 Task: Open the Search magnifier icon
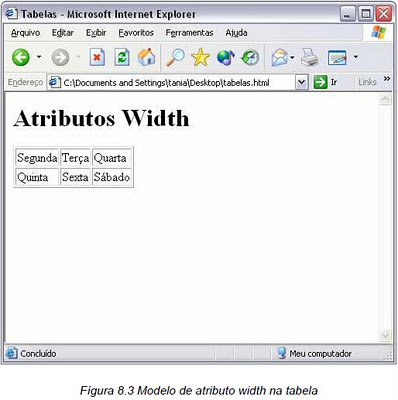click(x=175, y=57)
